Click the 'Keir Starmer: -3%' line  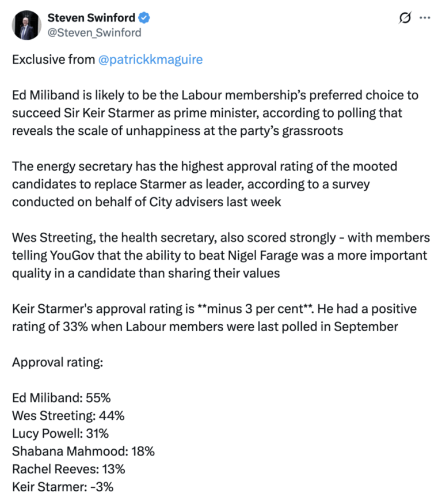[63, 487]
